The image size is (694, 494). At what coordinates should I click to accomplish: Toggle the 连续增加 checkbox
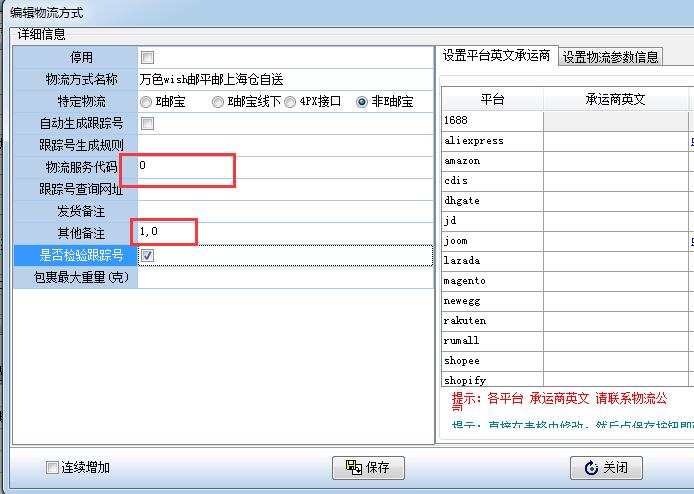click(x=52, y=467)
